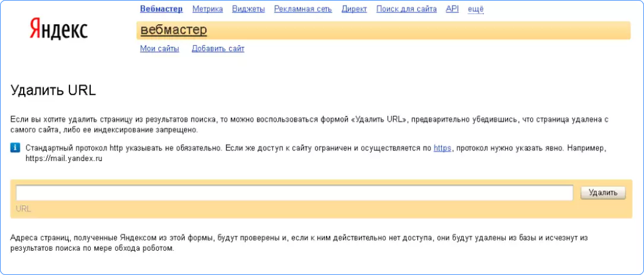This screenshot has height=275, width=644.
Task: Open the Вебмастер top tab
Action: click(x=161, y=9)
